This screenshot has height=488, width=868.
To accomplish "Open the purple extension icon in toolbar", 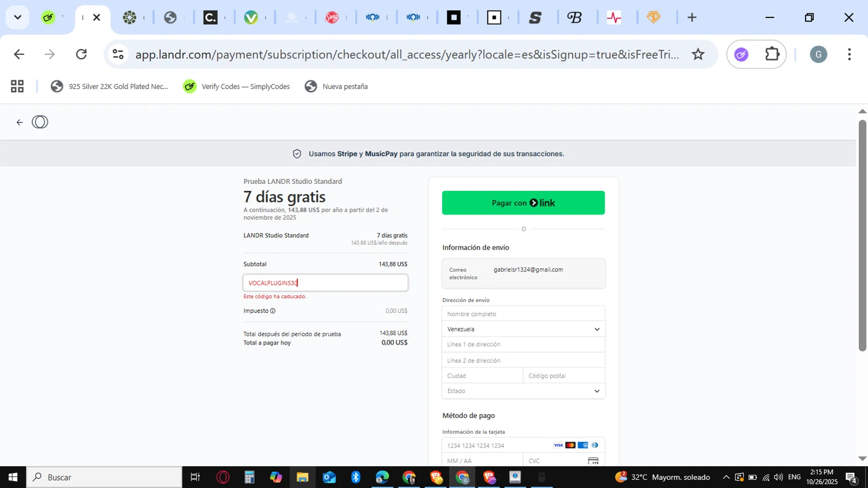I will [741, 54].
